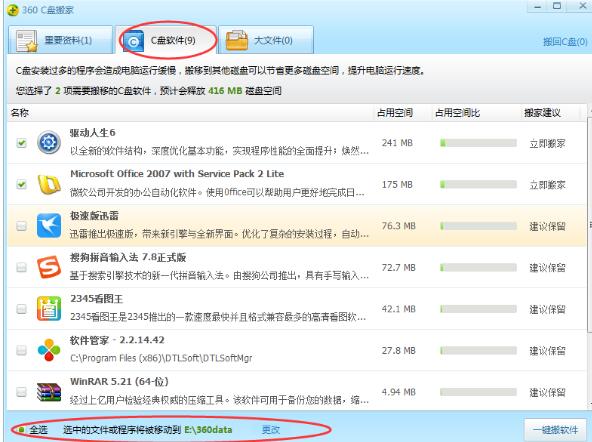
Task: Click 建议保留 for 软件管家
Action: point(547,351)
